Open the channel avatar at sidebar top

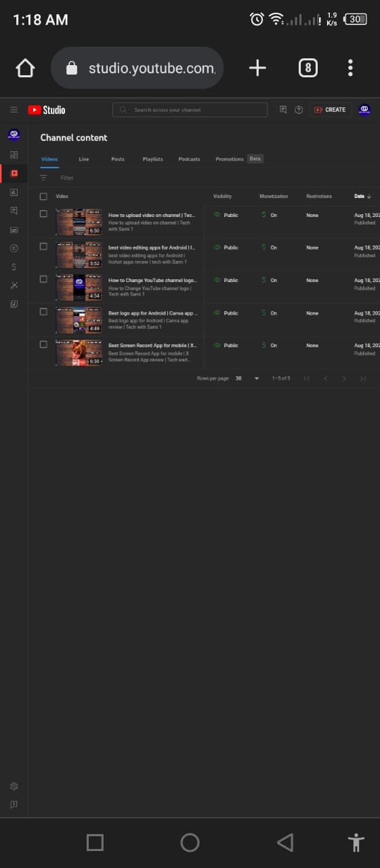[x=14, y=134]
